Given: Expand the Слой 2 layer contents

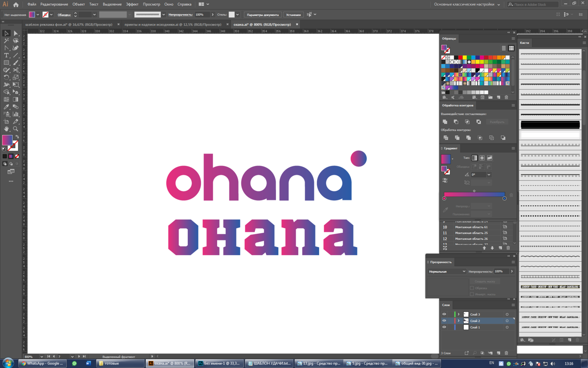Looking at the screenshot, I should tap(459, 321).
